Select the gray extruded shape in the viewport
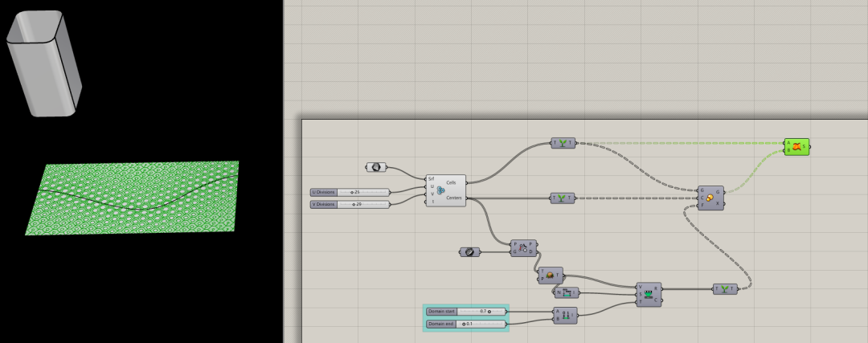 coord(44,63)
